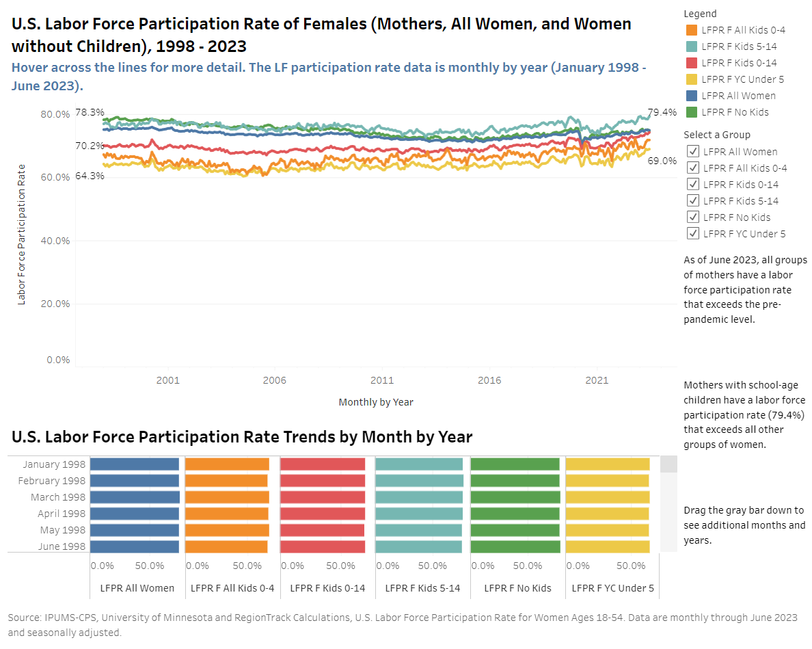Click the yellow LFPR F YC Under 5 legend swatch

click(x=690, y=79)
